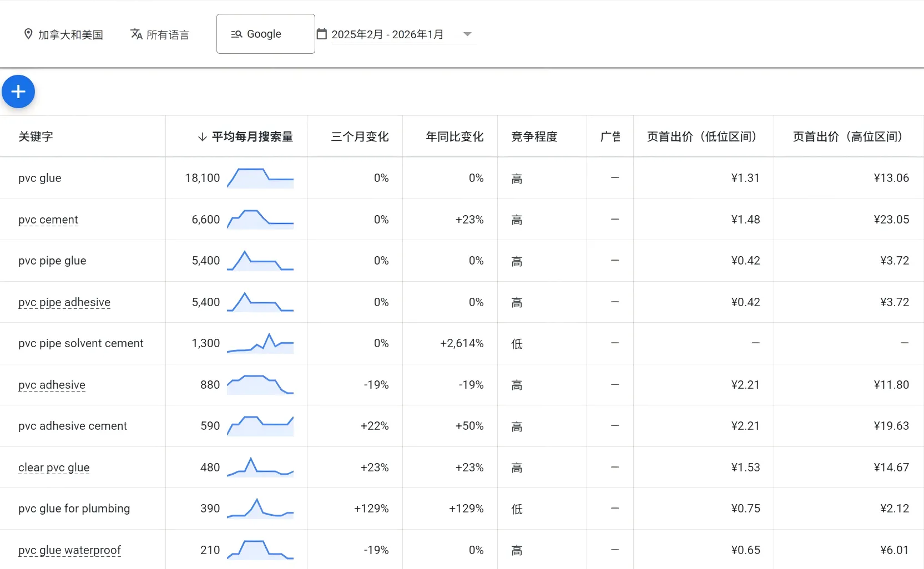Viewport: 924px width, 569px height.
Task: Click the trend chart for pvc pipe adhesive
Action: point(260,302)
